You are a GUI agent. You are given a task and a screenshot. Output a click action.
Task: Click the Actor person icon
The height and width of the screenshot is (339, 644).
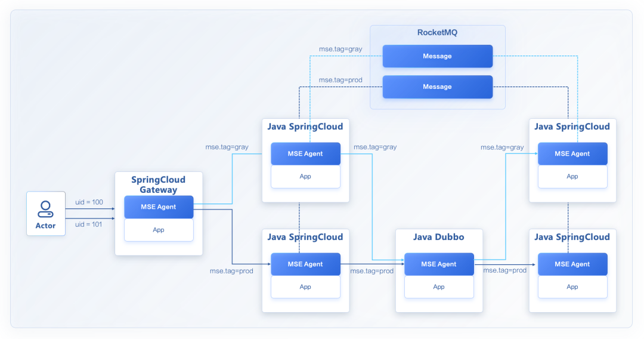[x=45, y=209]
